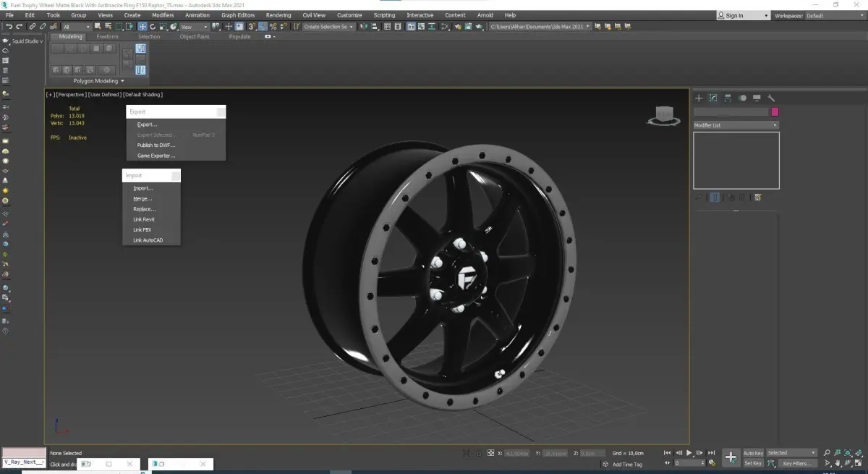The image size is (868, 474).
Task: Click the Set Key button
Action: click(x=753, y=463)
